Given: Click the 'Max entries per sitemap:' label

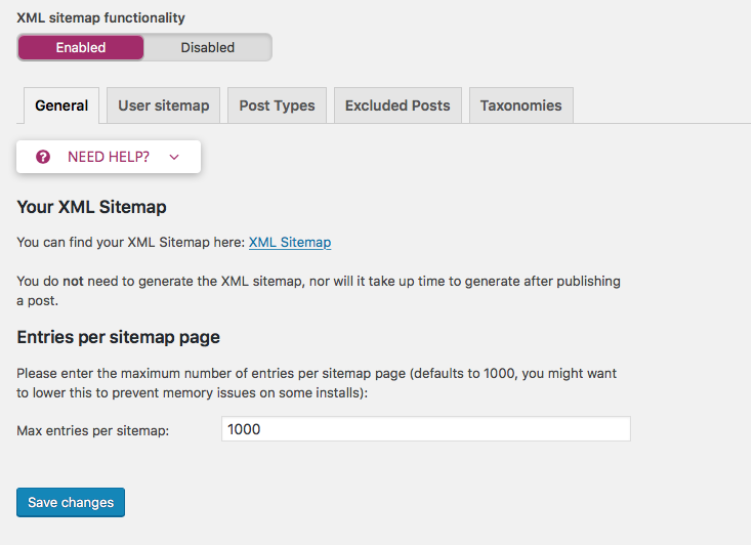Looking at the screenshot, I should [93, 431].
